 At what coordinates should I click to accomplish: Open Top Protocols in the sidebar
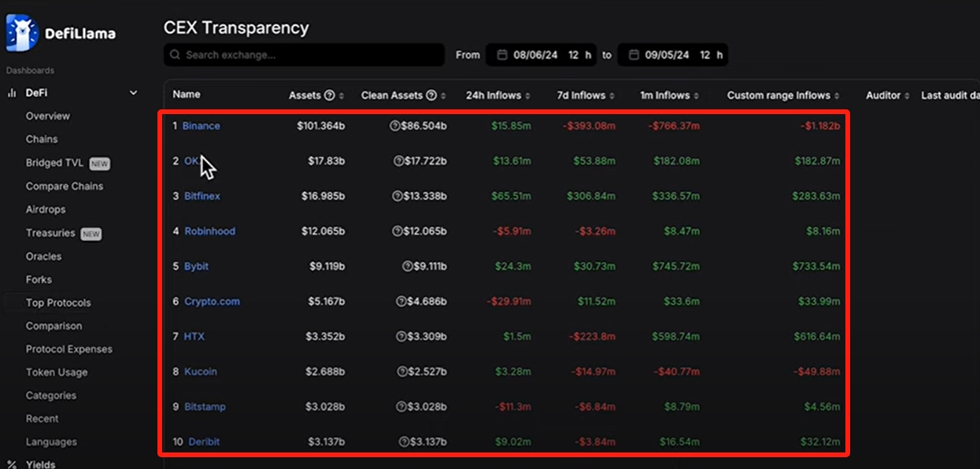(58, 303)
